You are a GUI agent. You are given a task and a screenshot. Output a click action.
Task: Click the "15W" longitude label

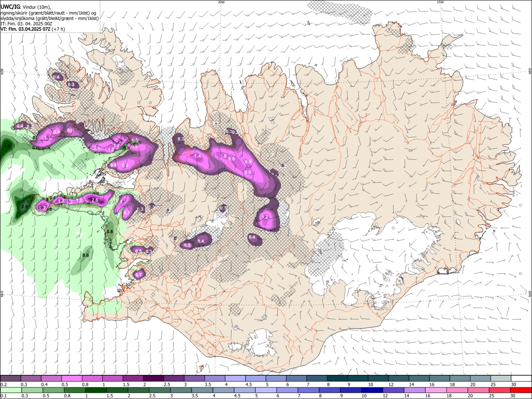click(x=440, y=2)
